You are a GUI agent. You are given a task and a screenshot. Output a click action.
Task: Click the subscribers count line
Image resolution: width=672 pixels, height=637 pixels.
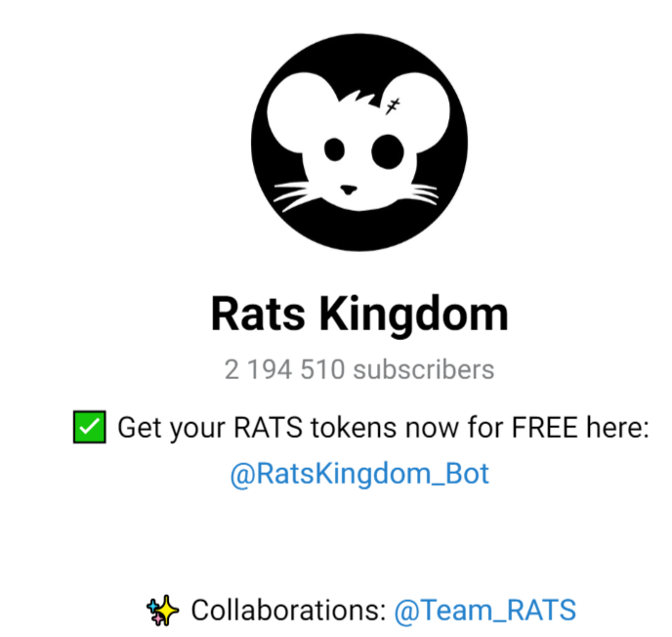(x=359, y=369)
